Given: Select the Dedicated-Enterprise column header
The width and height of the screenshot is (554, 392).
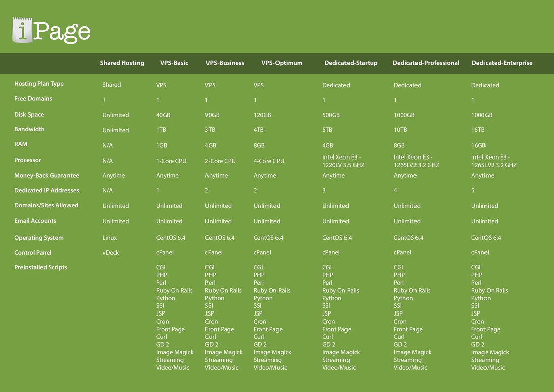Looking at the screenshot, I should point(502,63).
